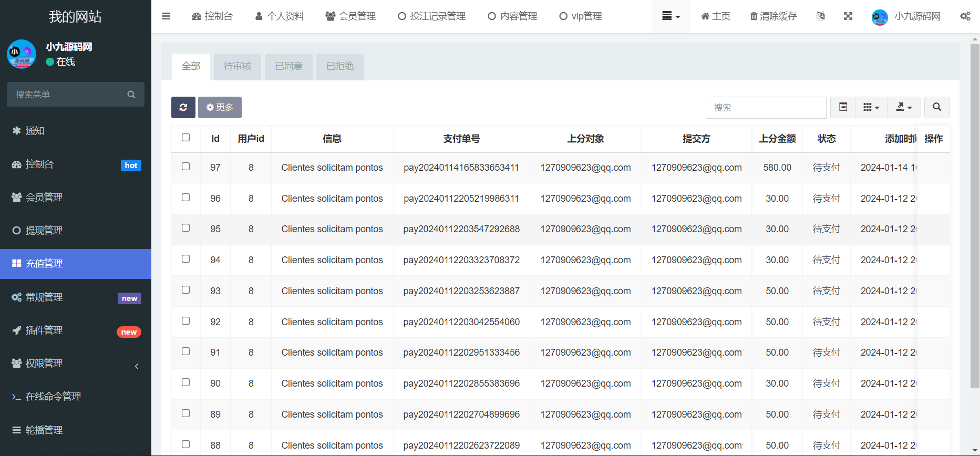
Task: Click the refresh table button
Action: (x=183, y=107)
